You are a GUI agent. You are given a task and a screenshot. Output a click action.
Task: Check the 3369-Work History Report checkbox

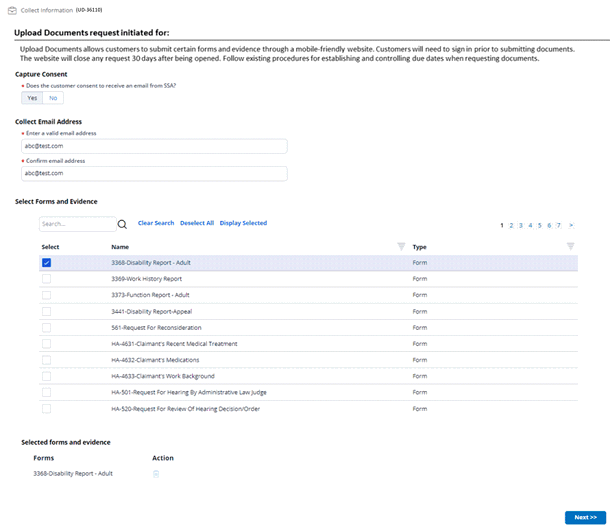click(x=46, y=279)
